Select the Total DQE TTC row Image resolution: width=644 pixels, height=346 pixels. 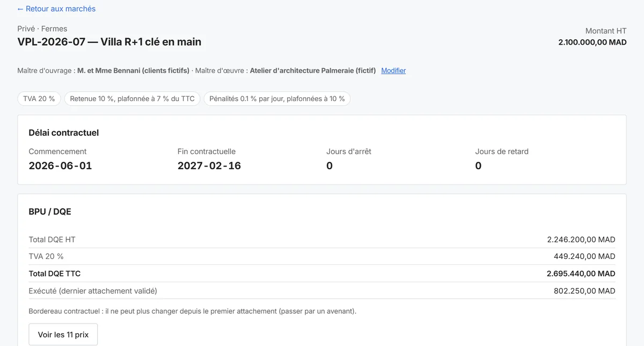click(x=322, y=273)
